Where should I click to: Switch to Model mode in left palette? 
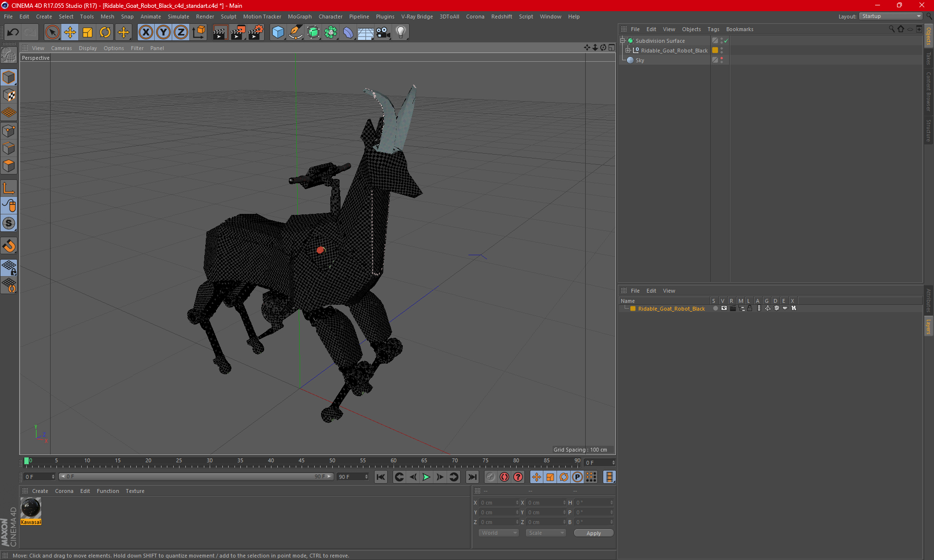[x=9, y=78]
